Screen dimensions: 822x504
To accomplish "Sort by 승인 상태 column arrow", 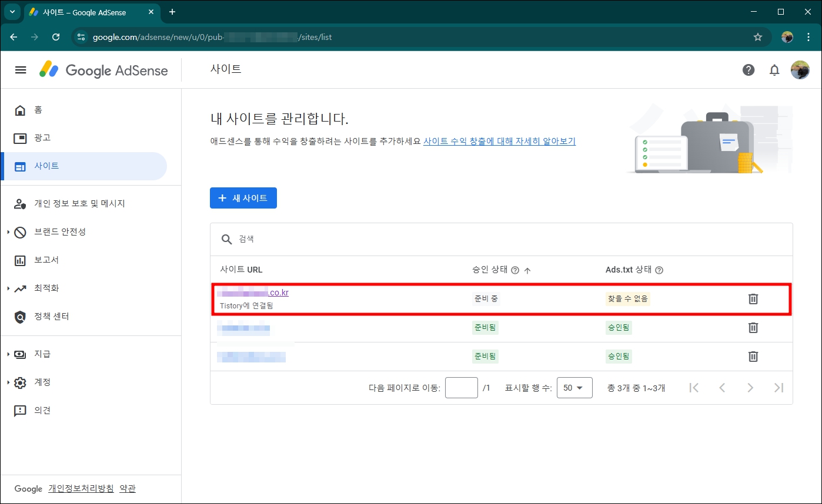I will click(x=527, y=270).
